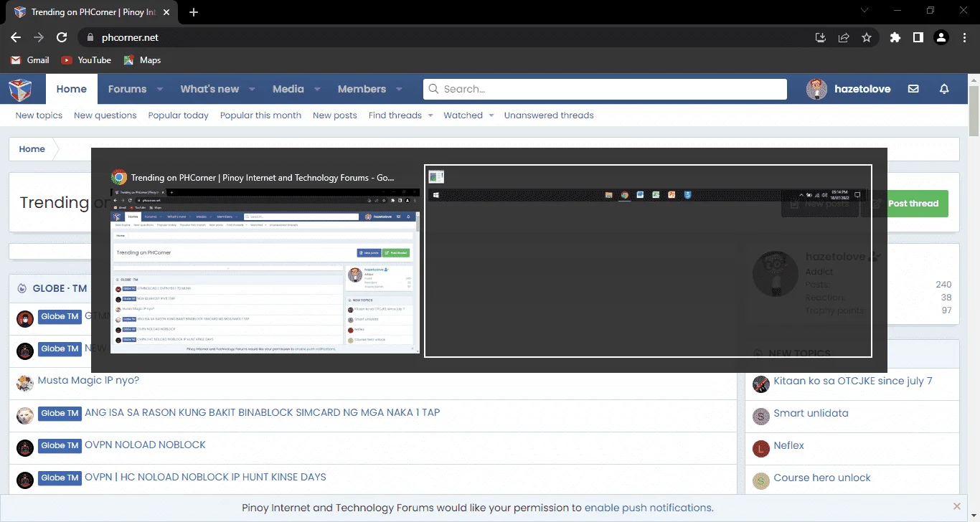Click the hazetolove username in navbar
980x522 pixels.
pos(862,89)
